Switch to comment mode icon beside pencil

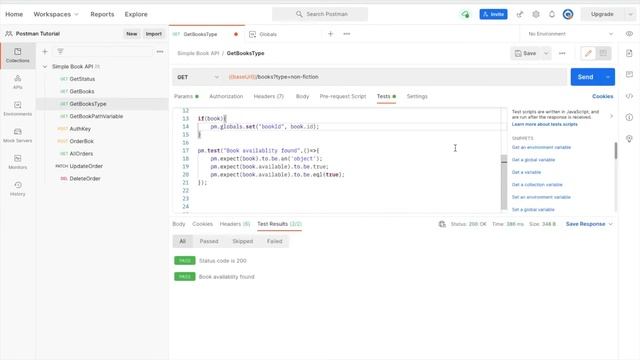pyautogui.click(x=603, y=53)
